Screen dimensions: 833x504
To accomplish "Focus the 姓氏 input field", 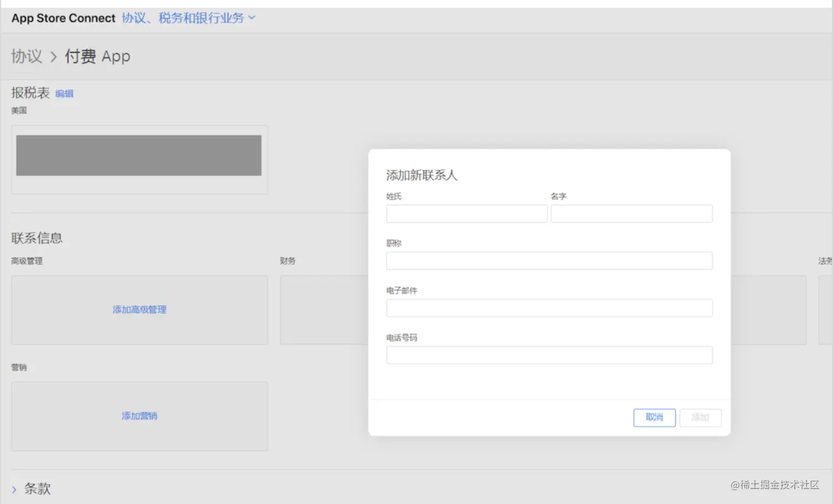I will click(x=467, y=214).
